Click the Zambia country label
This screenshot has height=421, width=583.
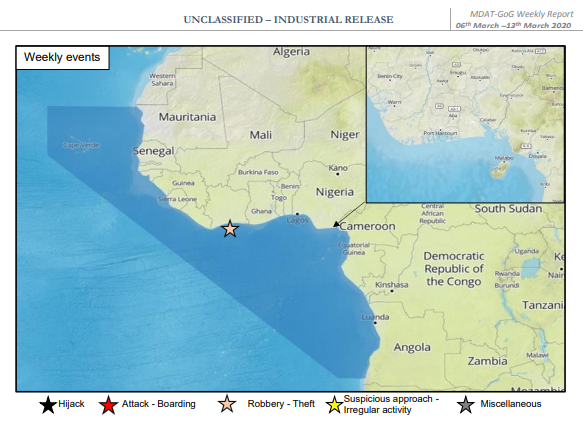click(487, 361)
